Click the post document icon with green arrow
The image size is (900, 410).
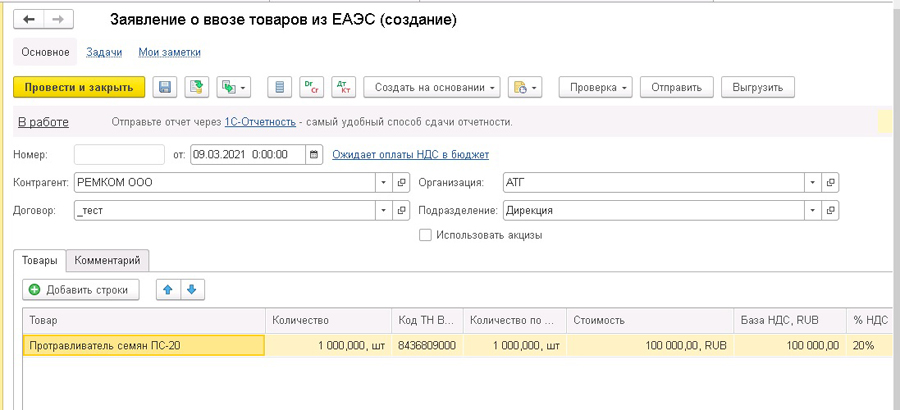point(197,87)
